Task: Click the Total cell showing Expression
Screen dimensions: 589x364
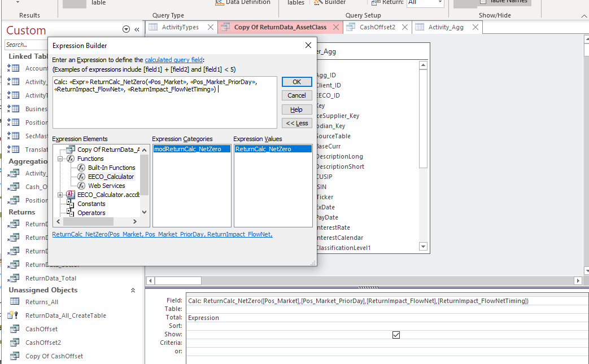Action: (x=387, y=318)
